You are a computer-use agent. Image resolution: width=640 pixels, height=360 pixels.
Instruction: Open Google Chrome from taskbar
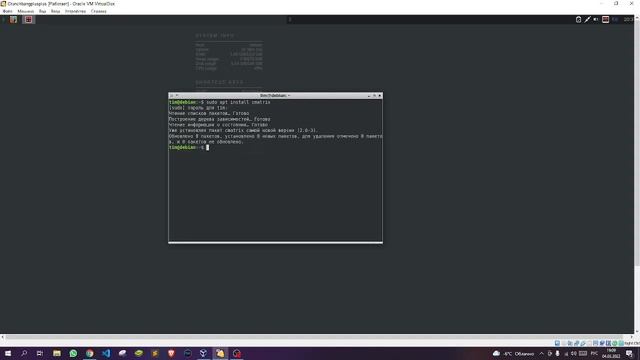tap(89, 353)
